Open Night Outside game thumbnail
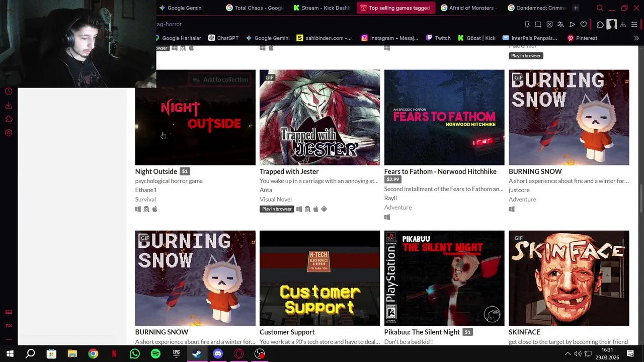644x362 pixels. tap(195, 117)
